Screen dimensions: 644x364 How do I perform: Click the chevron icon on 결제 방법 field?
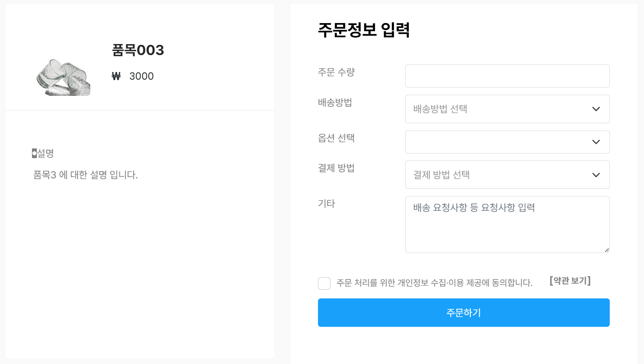(x=595, y=175)
